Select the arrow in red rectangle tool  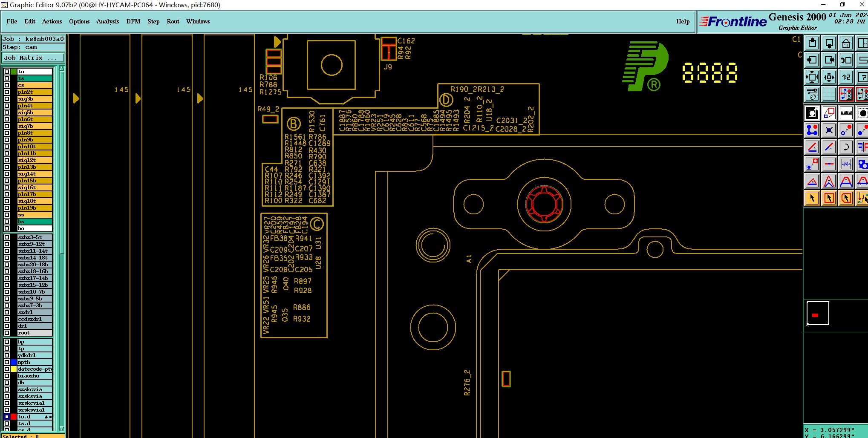coord(829,198)
